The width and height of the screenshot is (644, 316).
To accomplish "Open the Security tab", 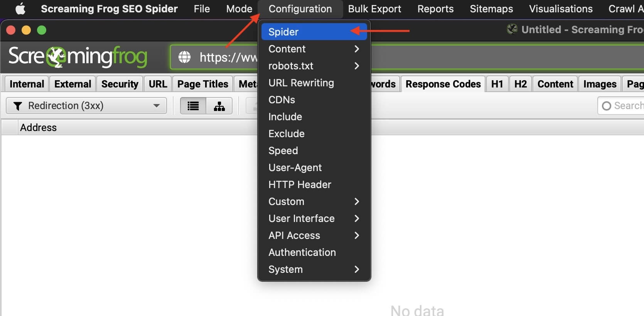I will (120, 84).
